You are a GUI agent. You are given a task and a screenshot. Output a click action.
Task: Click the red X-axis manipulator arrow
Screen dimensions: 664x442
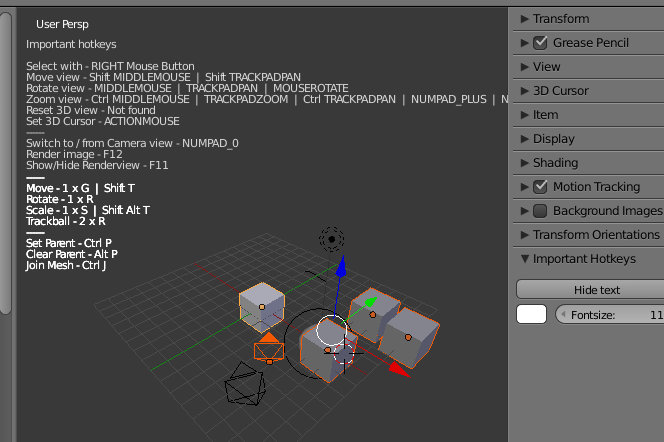[x=397, y=368]
